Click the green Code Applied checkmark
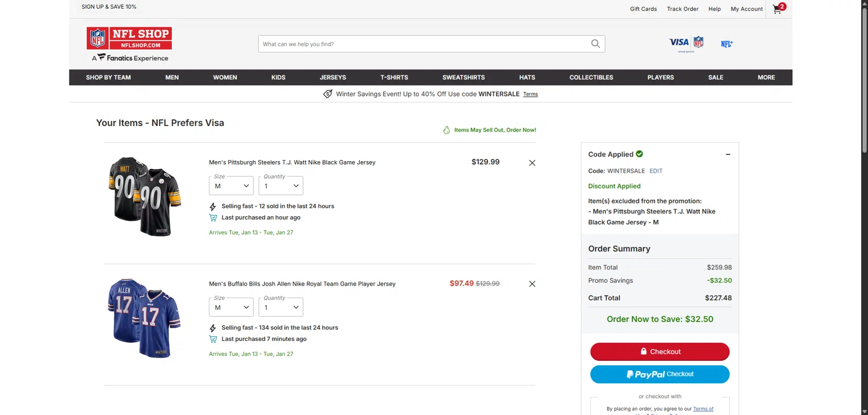This screenshot has width=868, height=415. (x=639, y=154)
